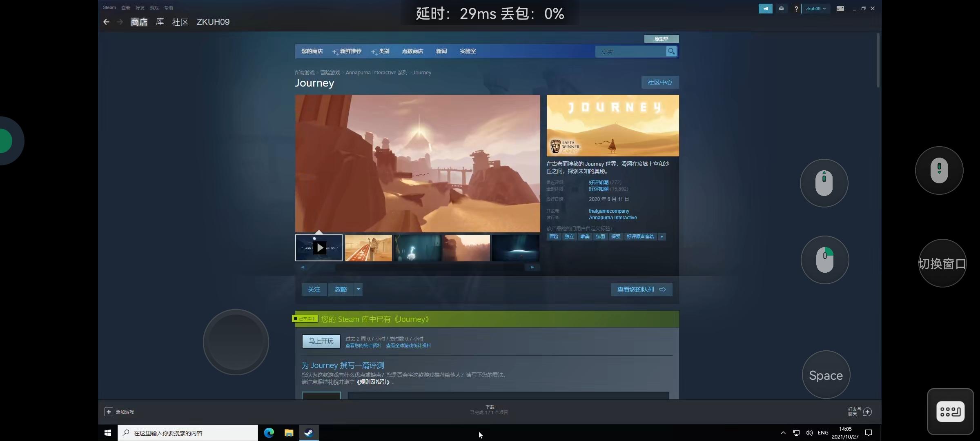Viewport: 980px width, 441px height.
Task: Click Steam icon on taskbar
Action: tap(309, 433)
